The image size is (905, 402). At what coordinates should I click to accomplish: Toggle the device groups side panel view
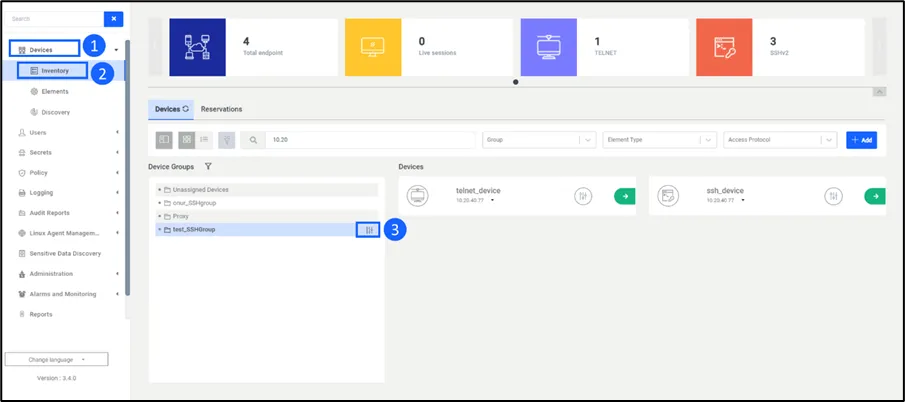pos(164,140)
